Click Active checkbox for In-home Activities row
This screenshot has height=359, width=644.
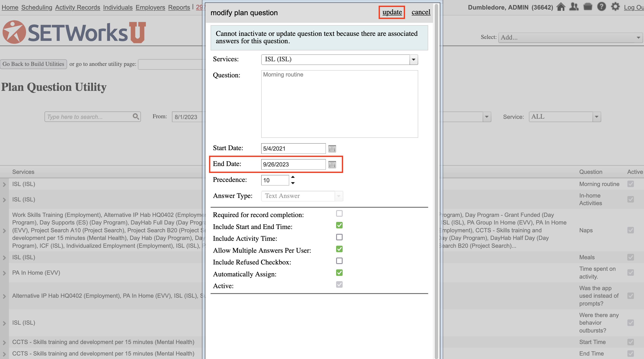click(x=631, y=199)
